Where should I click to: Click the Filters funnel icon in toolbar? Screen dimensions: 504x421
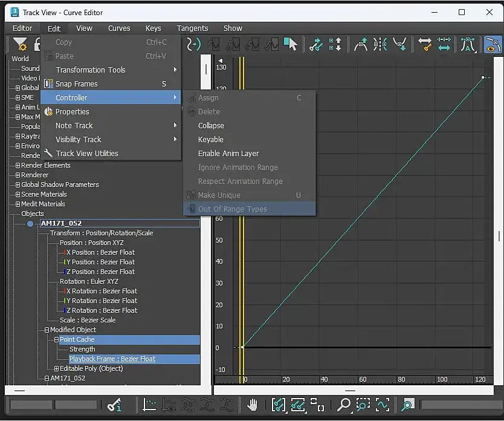coord(19,44)
